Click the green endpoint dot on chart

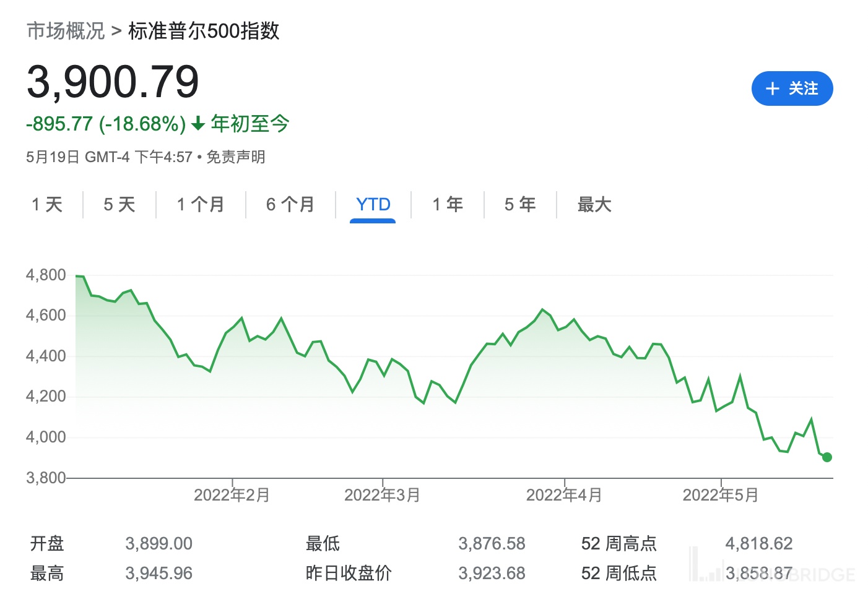coord(827,457)
